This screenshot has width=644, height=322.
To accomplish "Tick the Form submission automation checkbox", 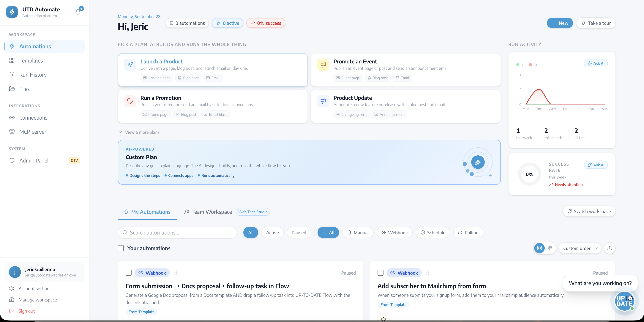I will pos(129,273).
